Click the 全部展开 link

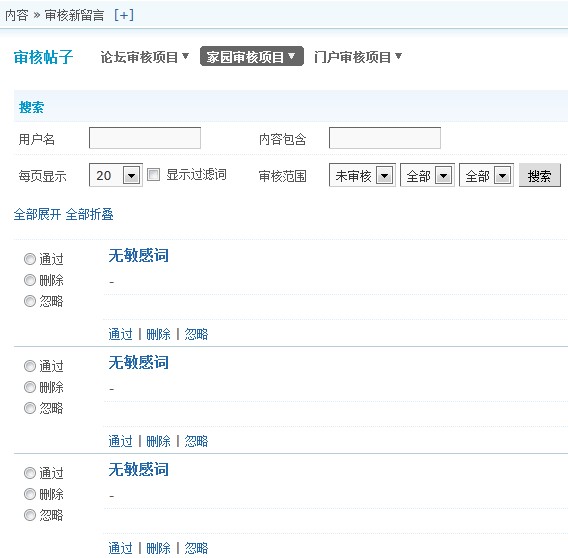click(37, 214)
